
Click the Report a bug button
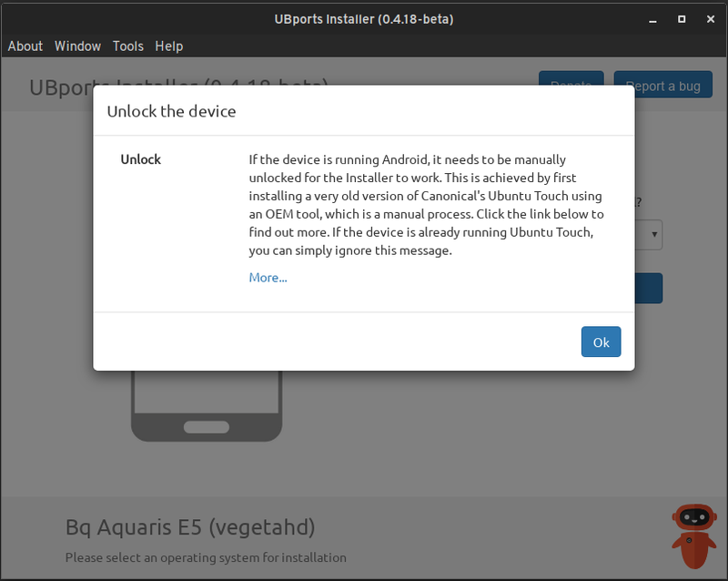coord(662,86)
